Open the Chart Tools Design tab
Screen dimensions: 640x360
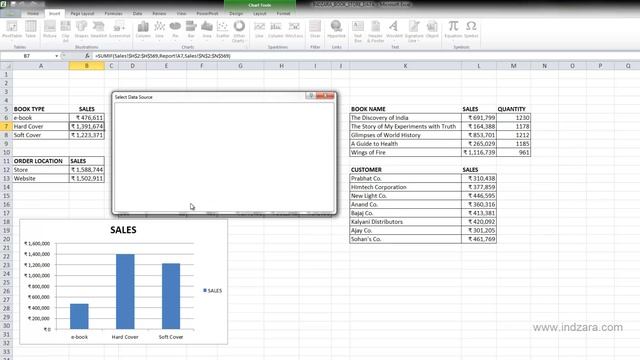tap(236, 13)
